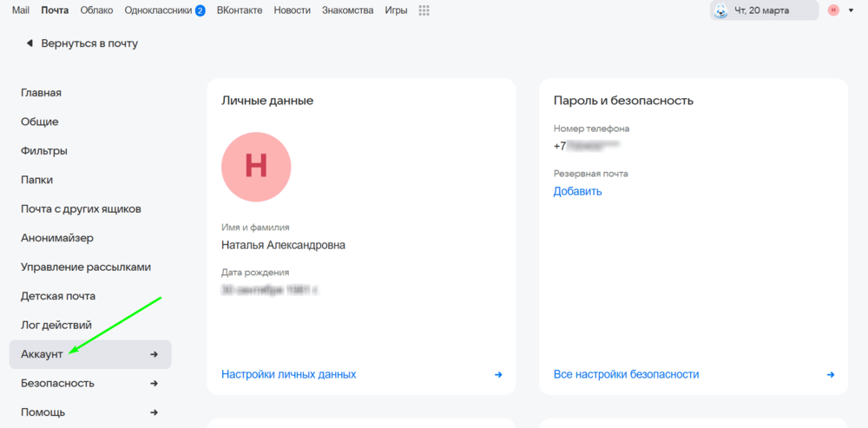
Task: Click the blurred birth date value
Action: tap(271, 290)
